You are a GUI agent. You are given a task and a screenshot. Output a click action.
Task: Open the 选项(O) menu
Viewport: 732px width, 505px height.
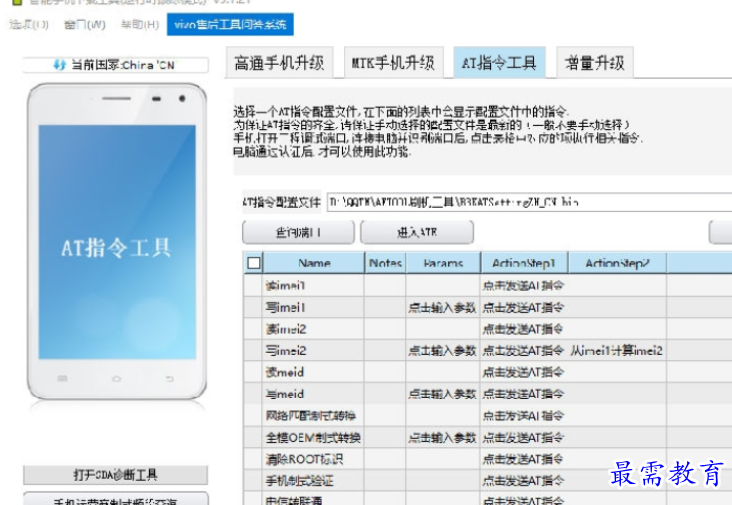click(28, 24)
